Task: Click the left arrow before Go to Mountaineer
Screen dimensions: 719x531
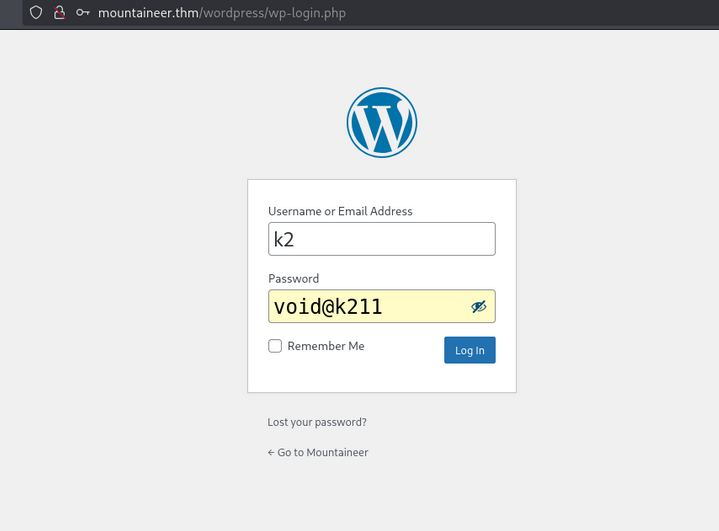Action: (271, 452)
